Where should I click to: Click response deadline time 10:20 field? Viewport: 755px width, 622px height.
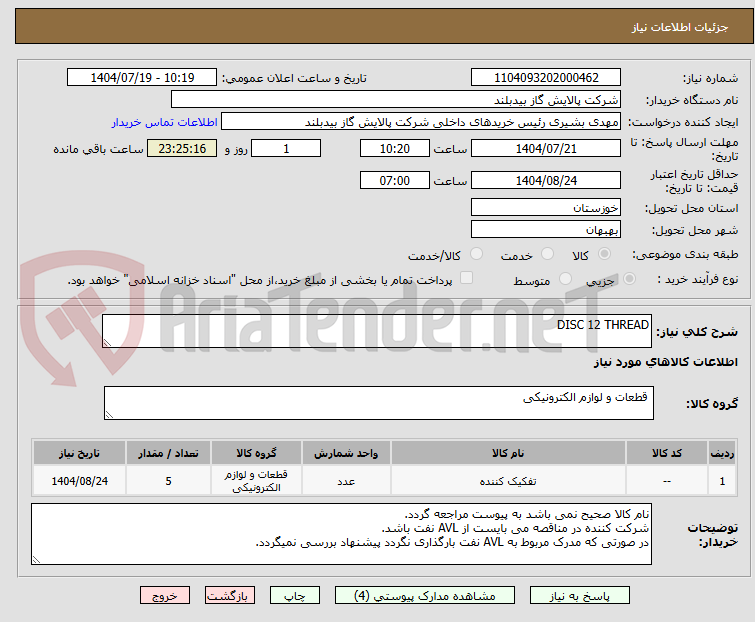tap(395, 149)
